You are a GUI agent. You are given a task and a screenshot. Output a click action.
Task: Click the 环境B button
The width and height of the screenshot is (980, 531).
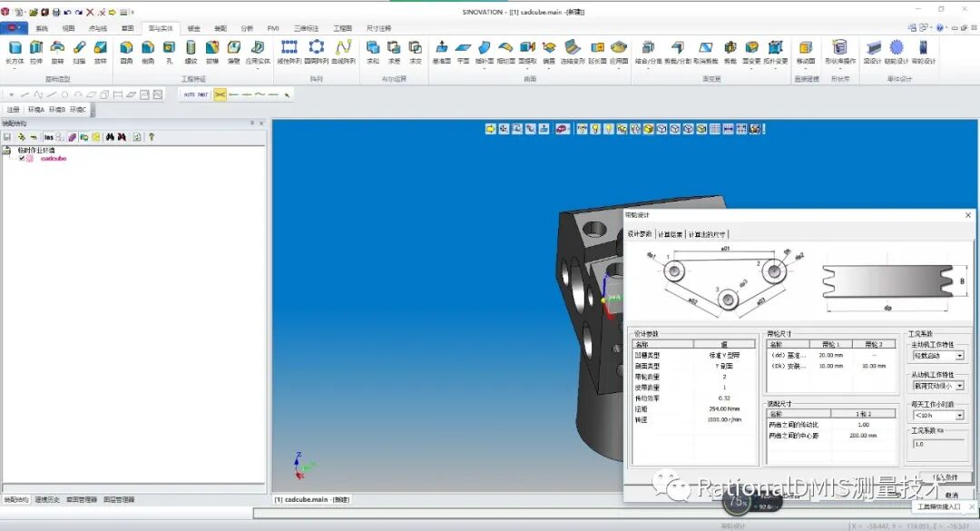pos(57,110)
